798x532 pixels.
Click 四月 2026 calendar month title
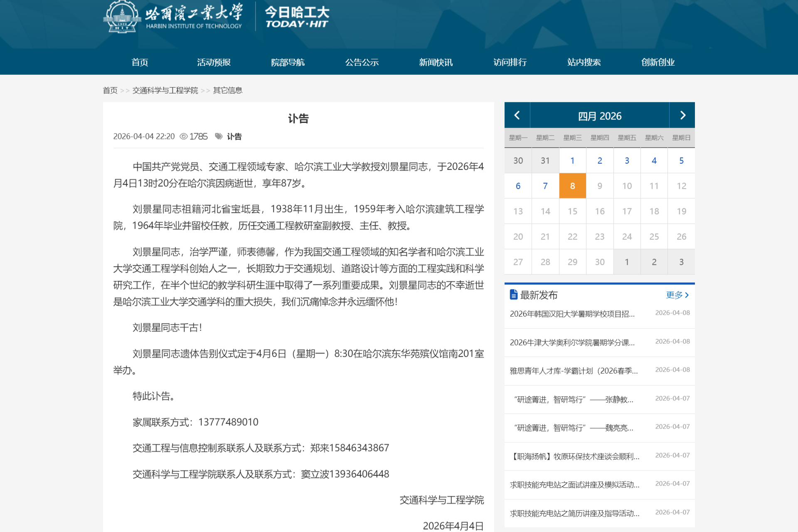(599, 116)
